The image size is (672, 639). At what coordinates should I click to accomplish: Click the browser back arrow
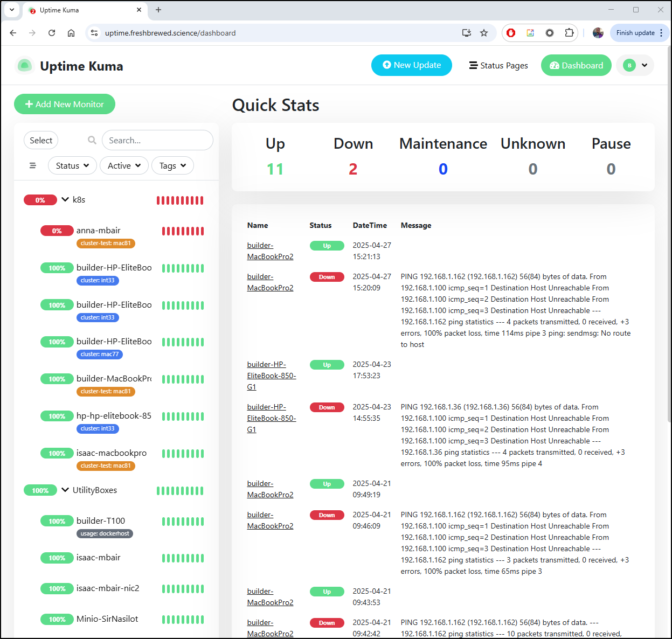pyautogui.click(x=13, y=33)
